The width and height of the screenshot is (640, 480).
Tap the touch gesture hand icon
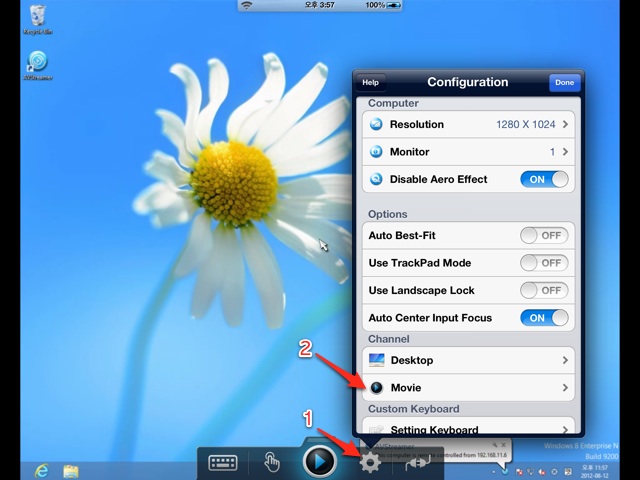(272, 462)
